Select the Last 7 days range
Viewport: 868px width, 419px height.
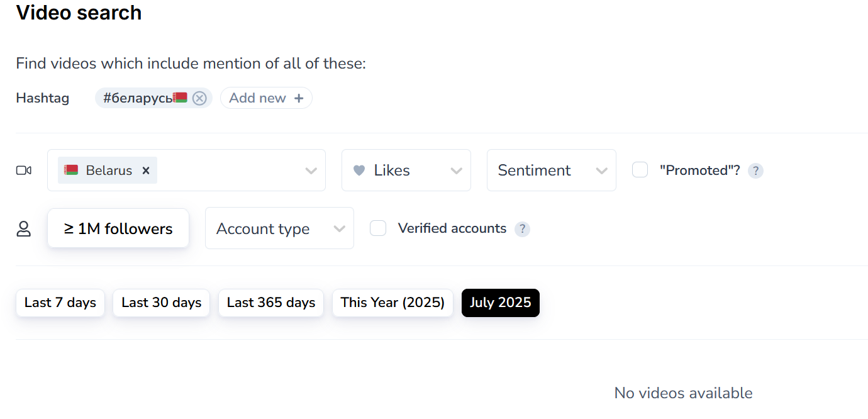[60, 303]
